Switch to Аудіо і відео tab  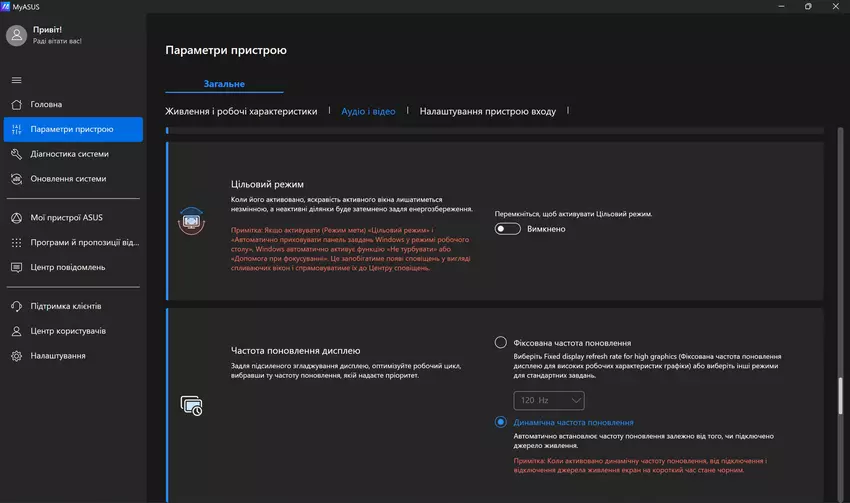pos(368,111)
